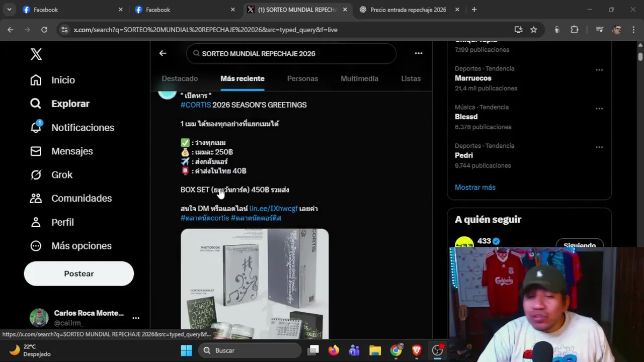Screen dimensions: 644x362
Task: Open more options for Blessd trend
Action: click(x=599, y=109)
